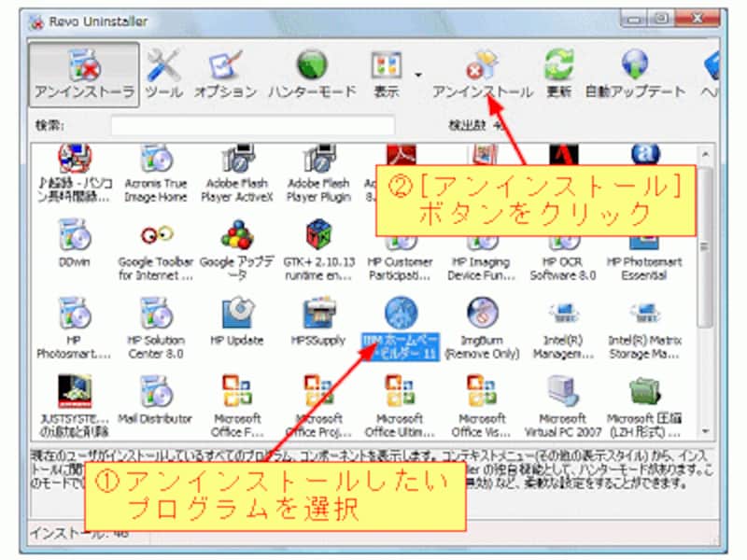Open the ツール toolbar item
Screen dimensions: 747x560
pos(163,75)
